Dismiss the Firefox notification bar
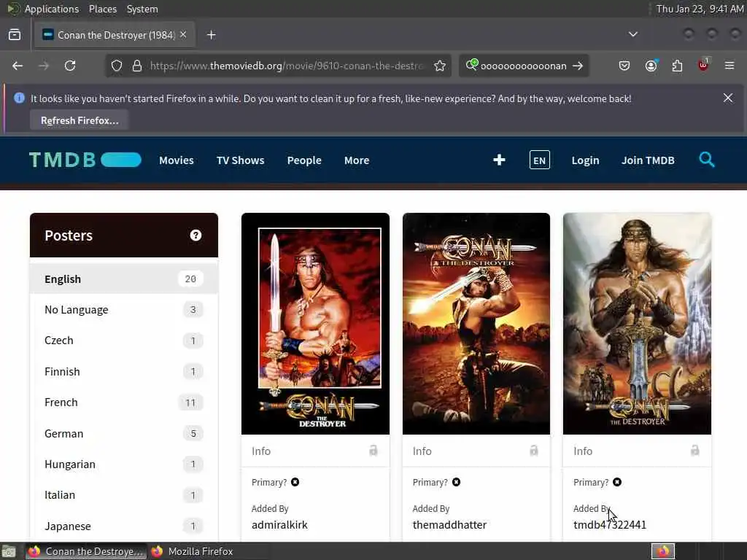747x560 pixels. 728,98
